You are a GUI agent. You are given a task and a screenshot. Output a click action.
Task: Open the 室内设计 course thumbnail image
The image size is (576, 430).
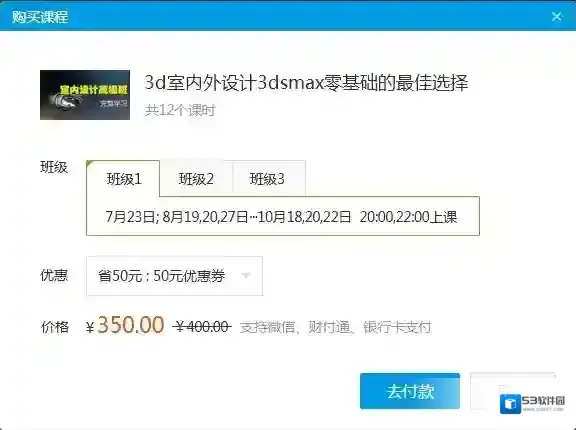pyautogui.click(x=85, y=95)
